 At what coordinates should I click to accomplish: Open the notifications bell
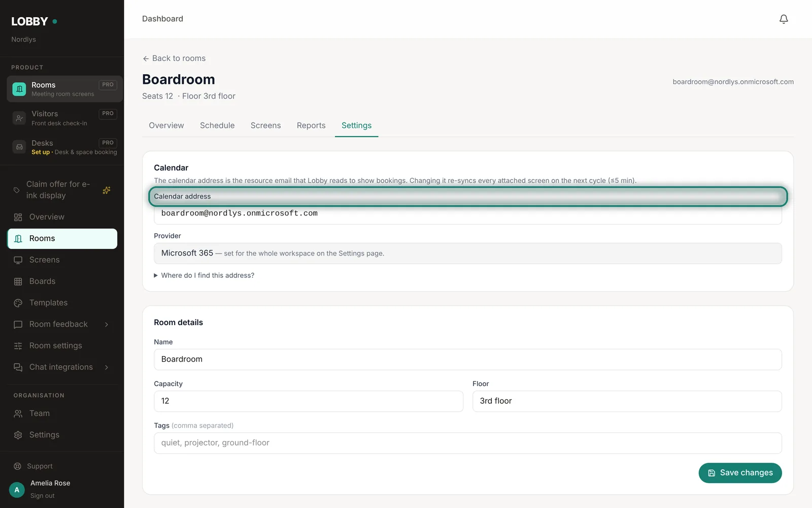[784, 19]
